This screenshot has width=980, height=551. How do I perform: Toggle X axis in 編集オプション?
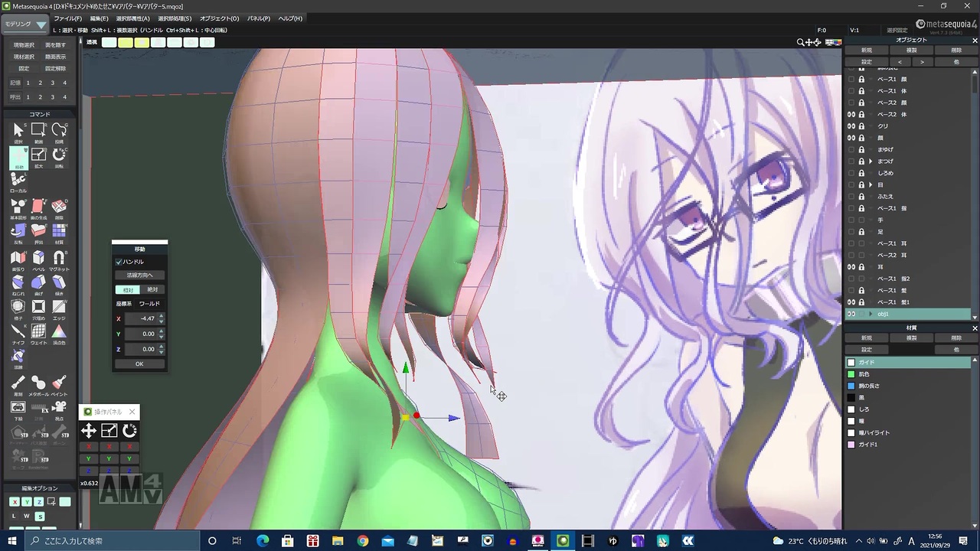point(15,502)
